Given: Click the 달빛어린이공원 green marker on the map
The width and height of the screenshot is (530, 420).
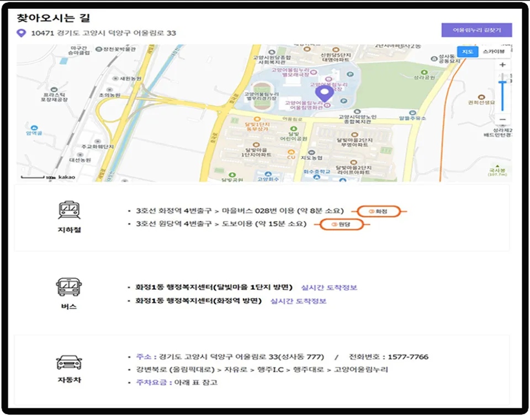Looking at the screenshot, I should (x=294, y=129).
